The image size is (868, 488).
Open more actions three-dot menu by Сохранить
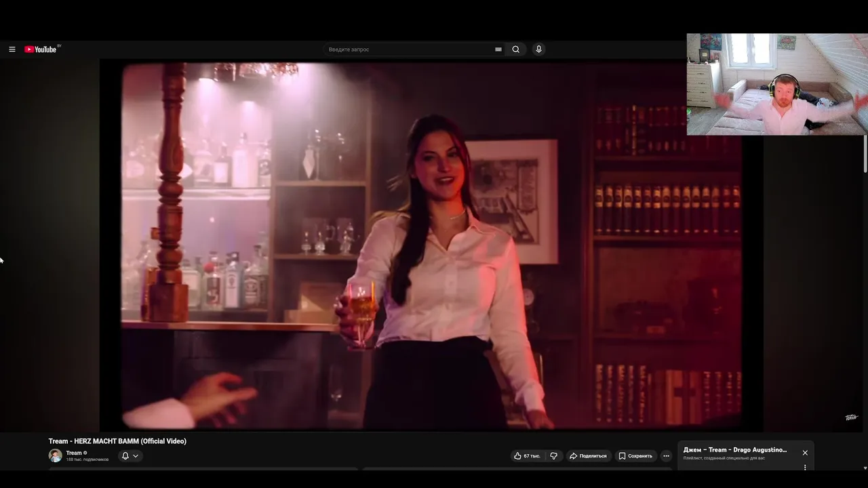click(666, 456)
